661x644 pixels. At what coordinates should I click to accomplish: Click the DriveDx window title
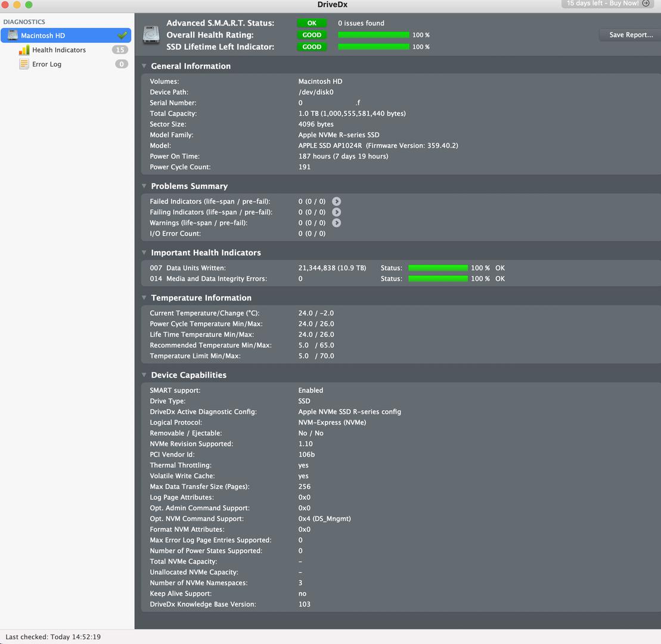[332, 5]
